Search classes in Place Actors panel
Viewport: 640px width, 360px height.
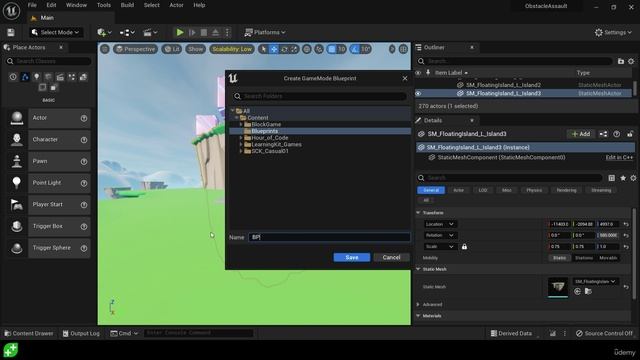(x=49, y=61)
